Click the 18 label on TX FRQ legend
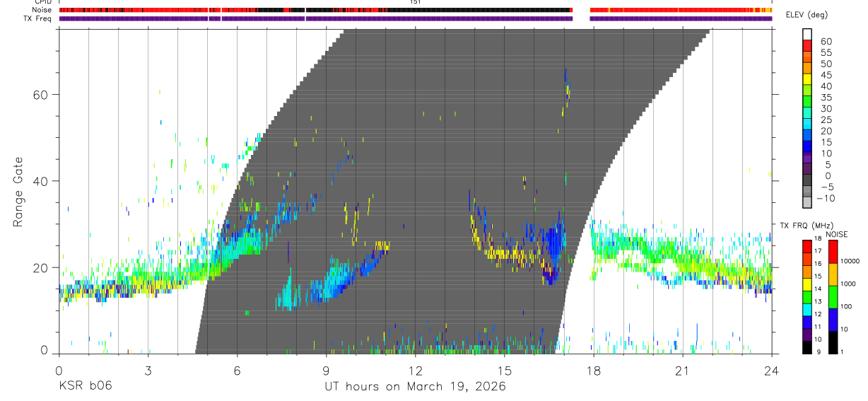This screenshot has height=401, width=868. pyautogui.click(x=819, y=240)
